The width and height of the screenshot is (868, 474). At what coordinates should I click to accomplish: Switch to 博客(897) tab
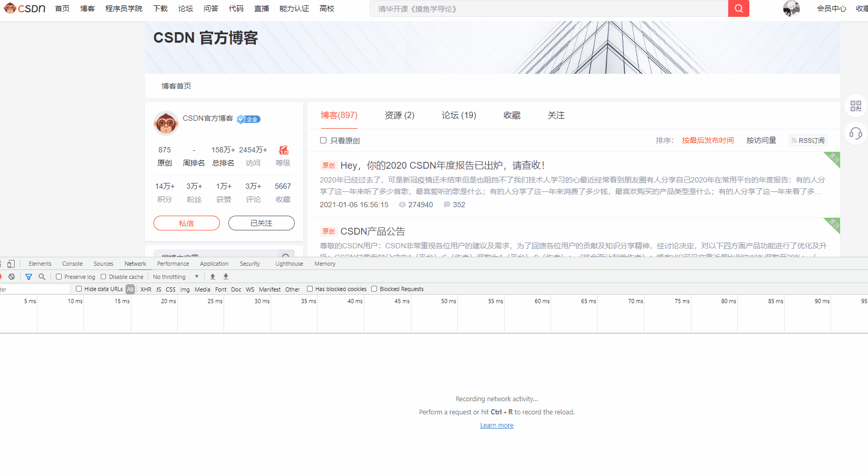[x=339, y=115]
